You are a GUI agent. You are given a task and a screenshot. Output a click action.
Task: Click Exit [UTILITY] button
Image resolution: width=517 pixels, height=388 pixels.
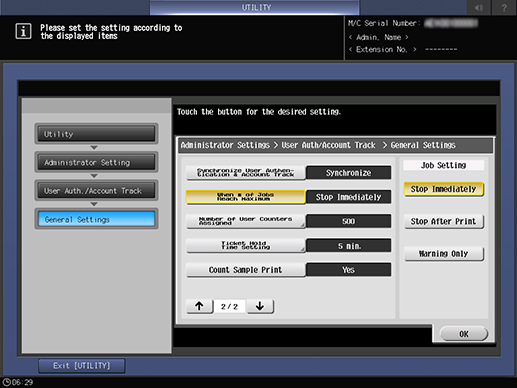(x=82, y=366)
